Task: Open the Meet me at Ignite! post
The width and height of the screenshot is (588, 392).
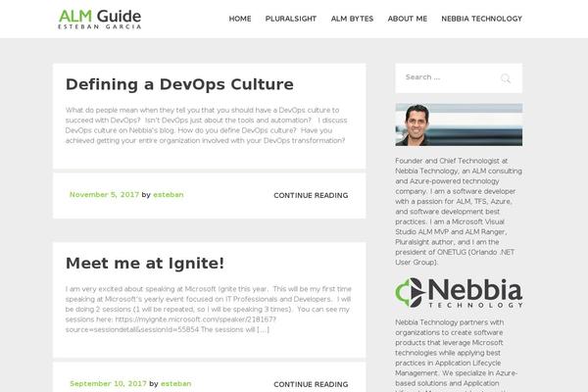Action: [x=145, y=264]
